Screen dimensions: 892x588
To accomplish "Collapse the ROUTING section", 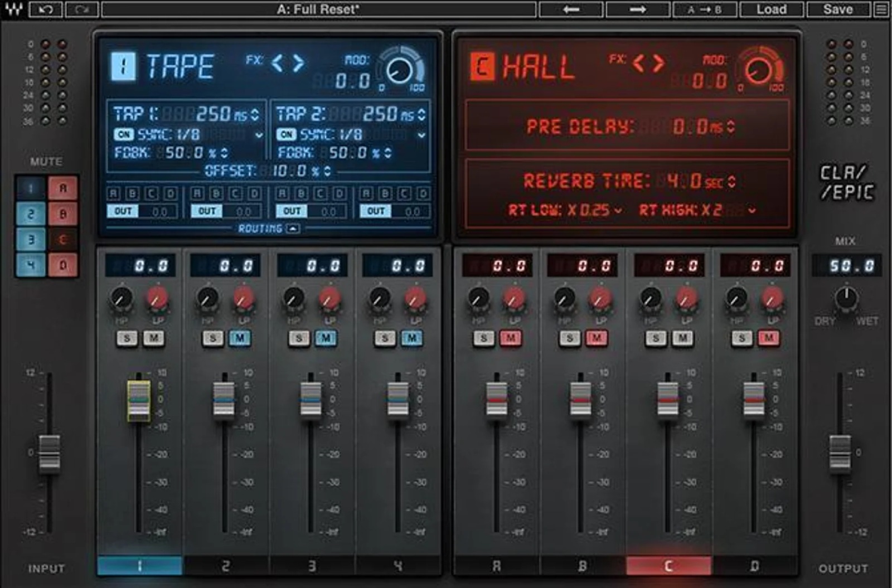I will tap(293, 229).
